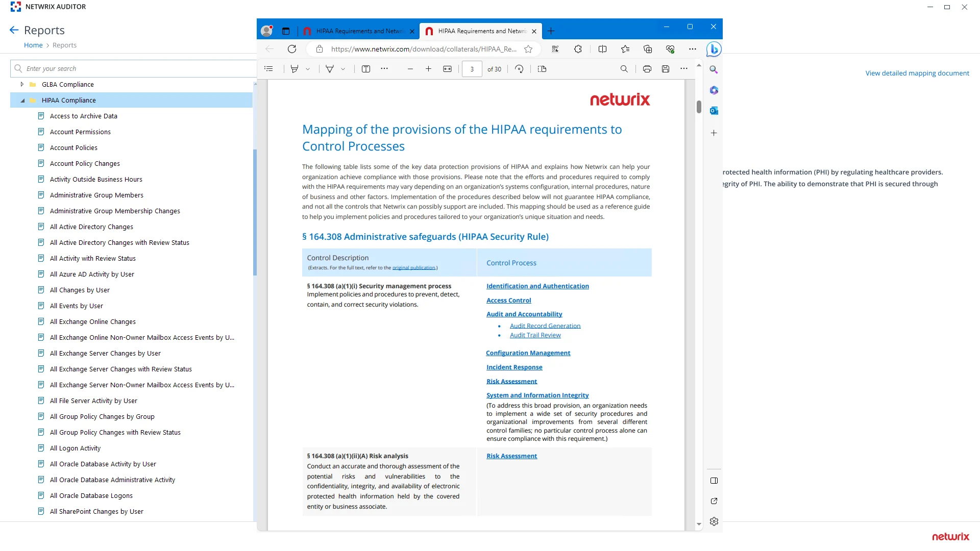Viewport: 980px width, 551px height.
Task: Close the first HIPAA Requirements tab
Action: pyautogui.click(x=412, y=31)
